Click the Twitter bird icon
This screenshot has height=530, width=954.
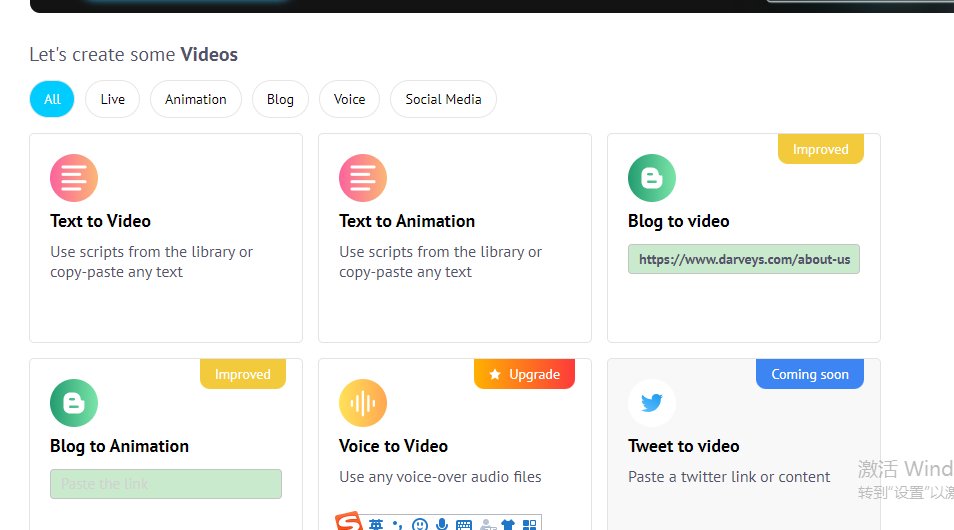(x=652, y=404)
